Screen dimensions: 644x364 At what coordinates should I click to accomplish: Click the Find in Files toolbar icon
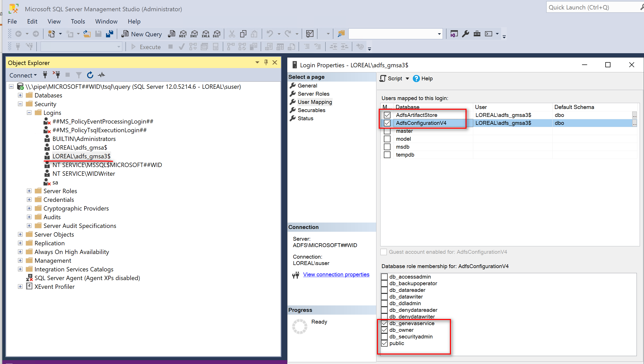[x=341, y=34]
